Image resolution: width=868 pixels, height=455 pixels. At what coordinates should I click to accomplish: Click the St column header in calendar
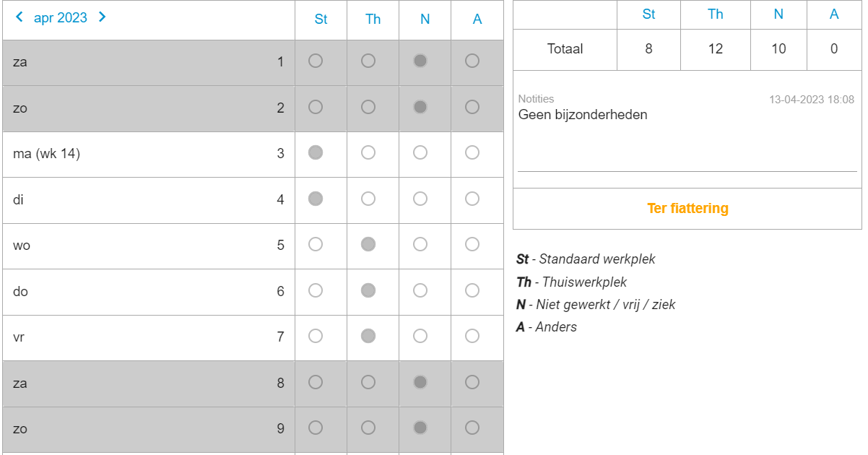tap(321, 19)
